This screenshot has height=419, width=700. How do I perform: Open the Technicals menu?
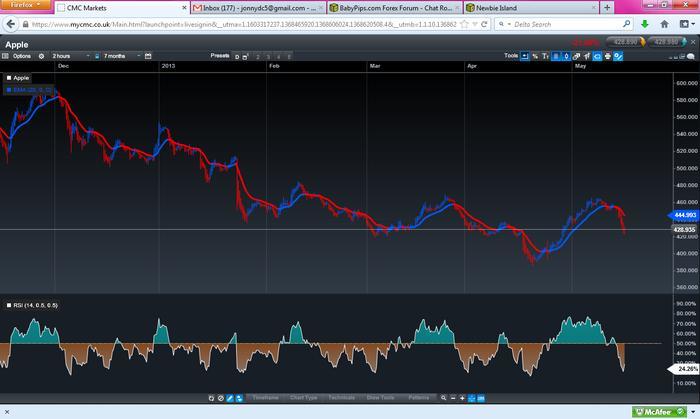342,398
